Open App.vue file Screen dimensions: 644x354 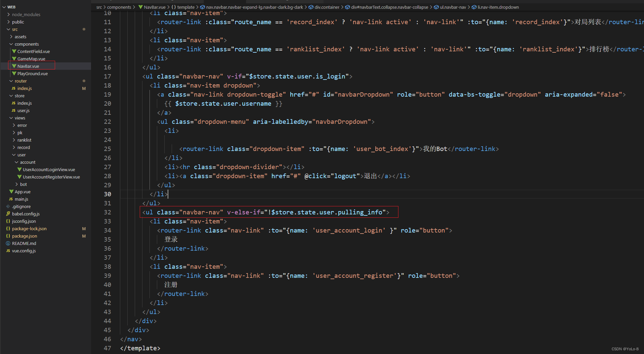(23, 192)
